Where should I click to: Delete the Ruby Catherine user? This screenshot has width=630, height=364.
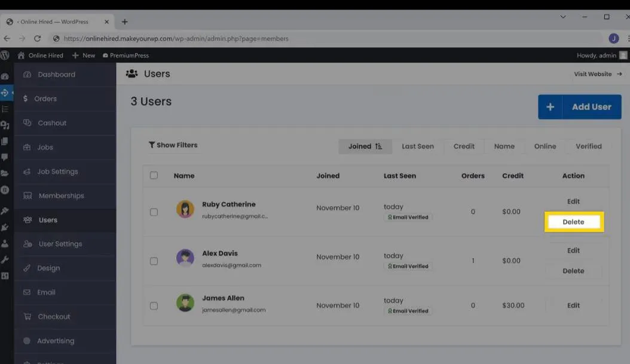pyautogui.click(x=573, y=222)
